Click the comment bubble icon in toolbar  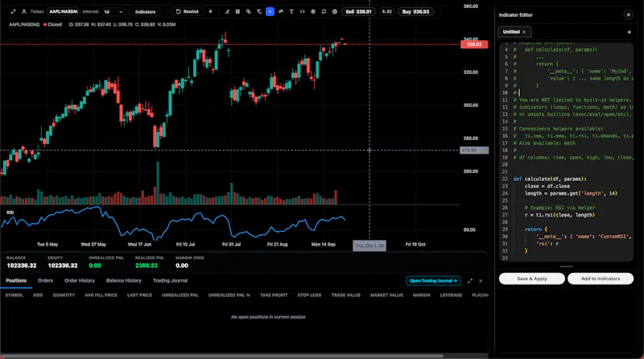(324, 11)
